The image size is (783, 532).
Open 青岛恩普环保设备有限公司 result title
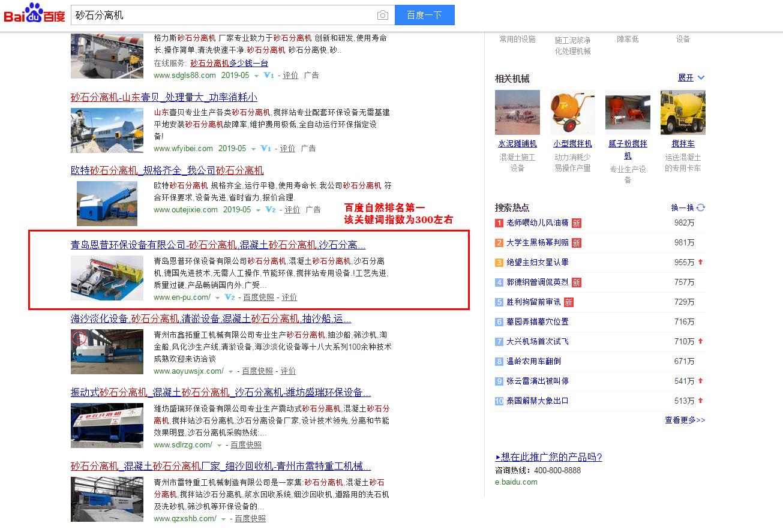point(218,245)
